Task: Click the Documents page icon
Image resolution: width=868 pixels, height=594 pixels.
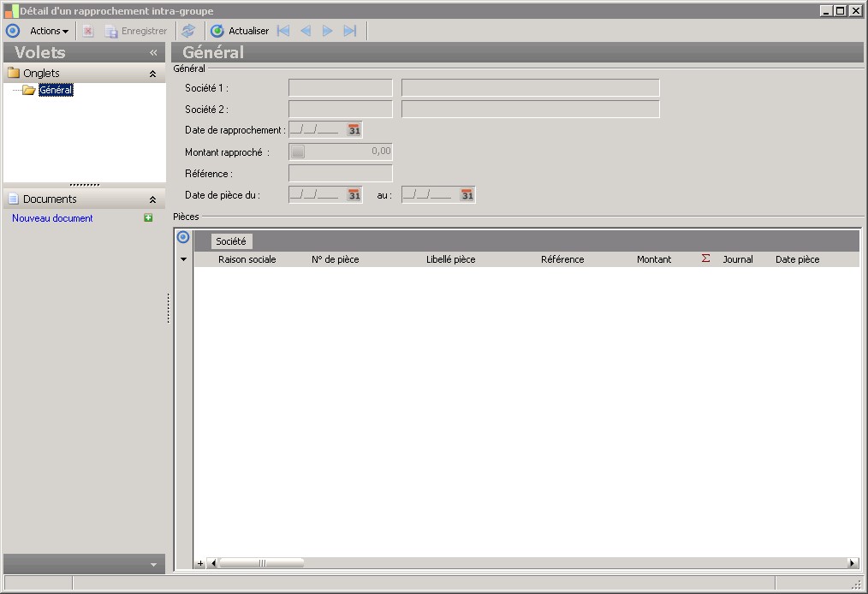Action: coord(14,199)
